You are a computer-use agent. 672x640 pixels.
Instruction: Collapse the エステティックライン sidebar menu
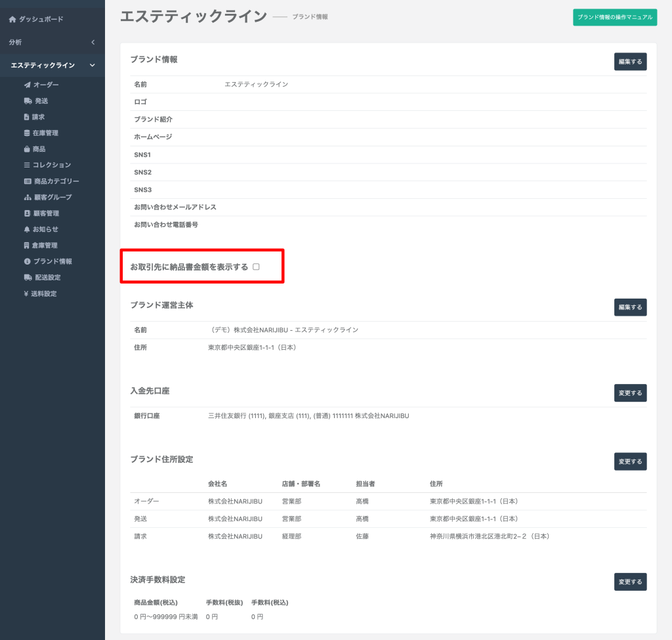pyautogui.click(x=93, y=66)
